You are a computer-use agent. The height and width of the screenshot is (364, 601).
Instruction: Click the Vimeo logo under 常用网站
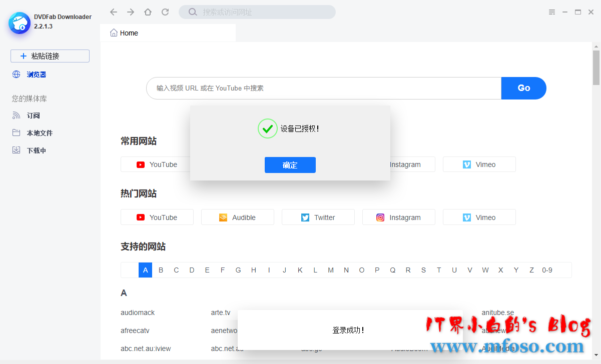click(x=467, y=164)
